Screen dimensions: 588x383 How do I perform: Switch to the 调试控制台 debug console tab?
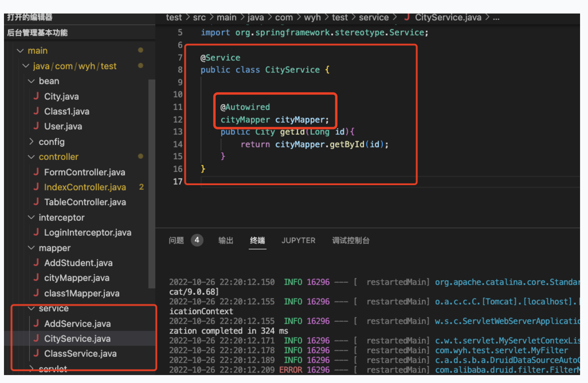(351, 240)
